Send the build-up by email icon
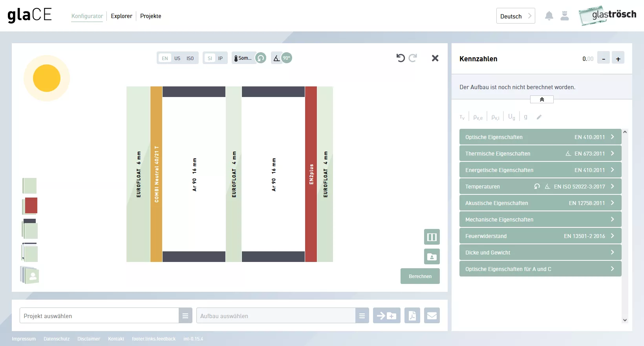 click(432, 315)
